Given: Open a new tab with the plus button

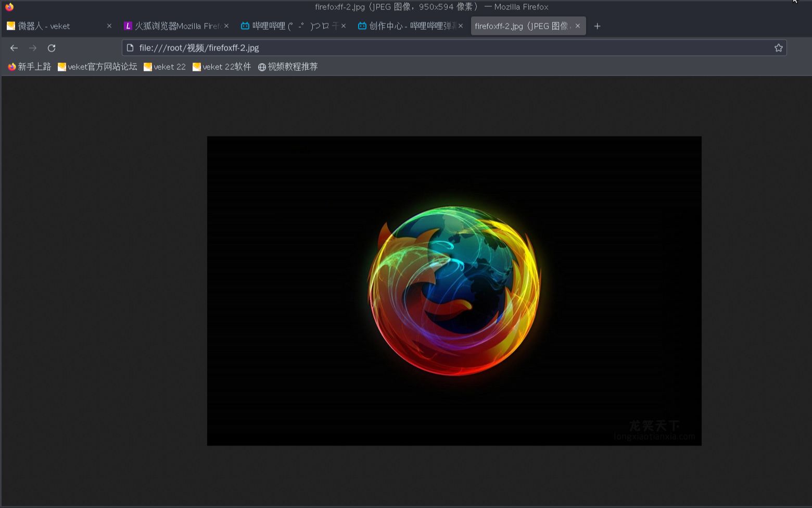Looking at the screenshot, I should point(597,26).
